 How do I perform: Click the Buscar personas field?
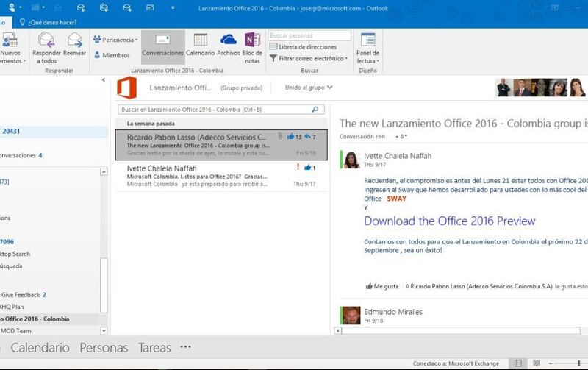click(309, 35)
